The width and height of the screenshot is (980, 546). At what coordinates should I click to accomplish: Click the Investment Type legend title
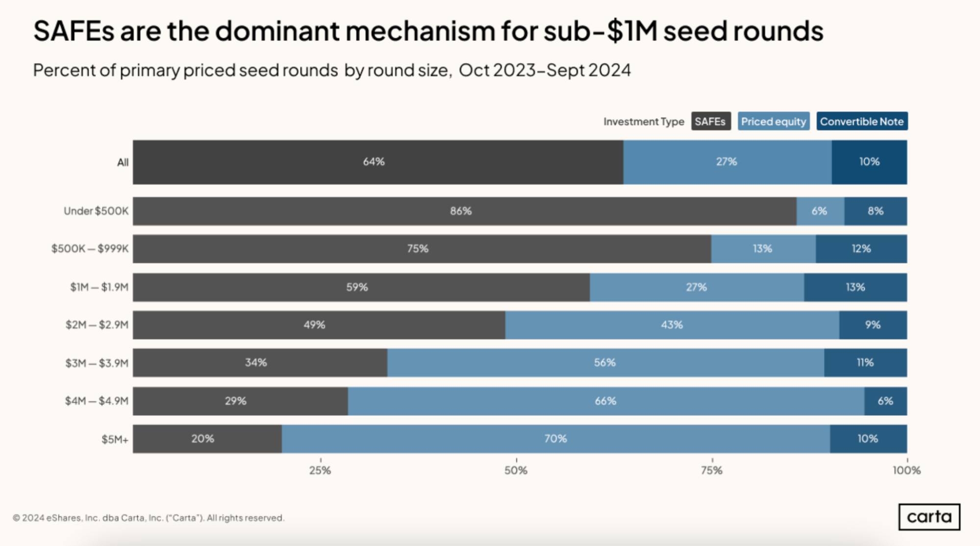click(x=643, y=122)
